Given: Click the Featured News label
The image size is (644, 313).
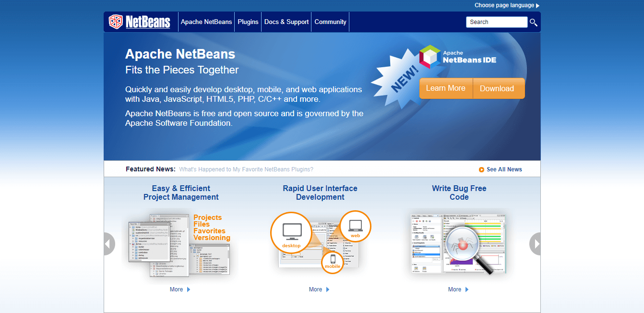Looking at the screenshot, I should [151, 169].
